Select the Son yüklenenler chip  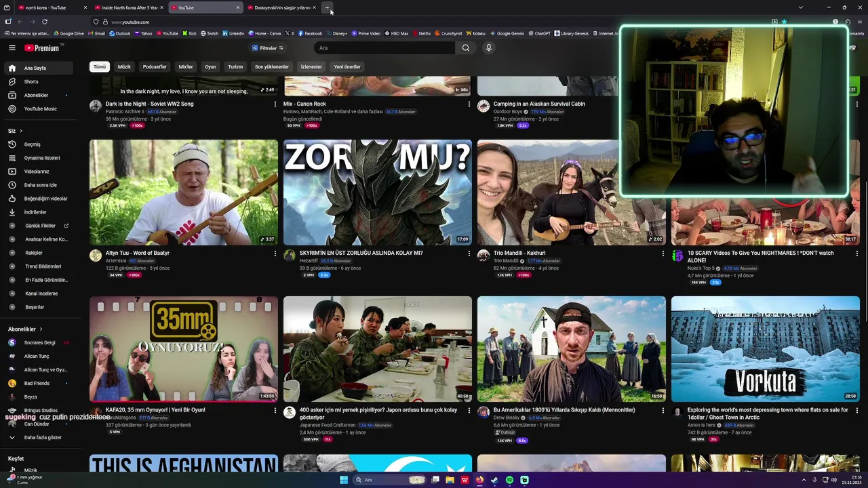click(272, 66)
